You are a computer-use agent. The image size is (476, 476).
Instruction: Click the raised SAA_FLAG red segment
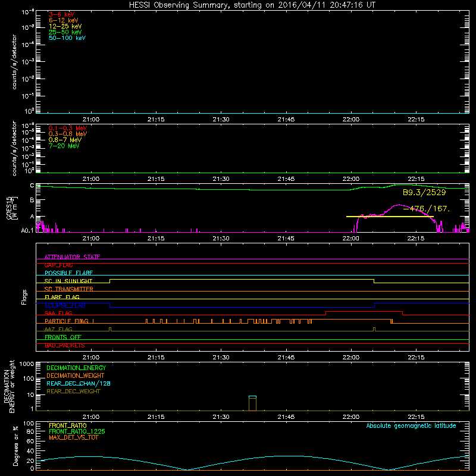(x=364, y=311)
